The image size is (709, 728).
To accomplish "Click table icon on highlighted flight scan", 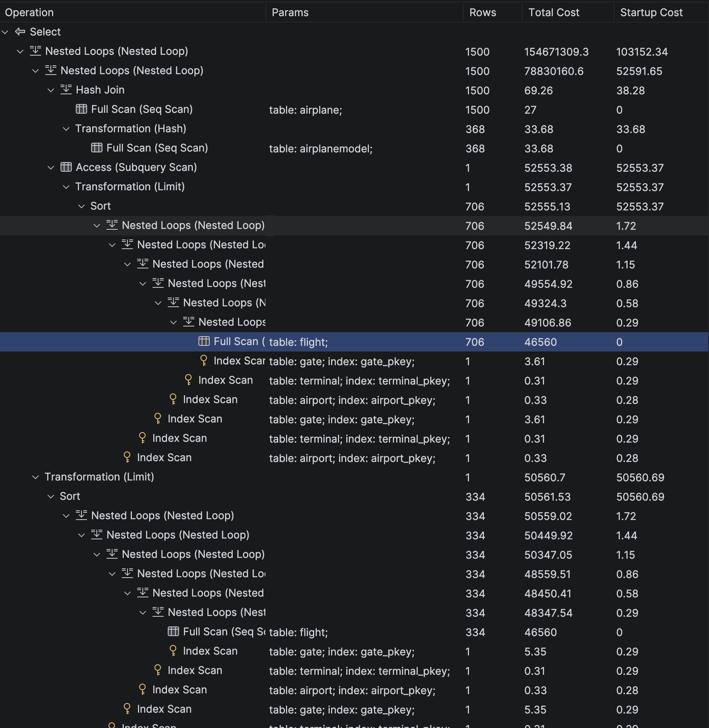I will click(204, 341).
